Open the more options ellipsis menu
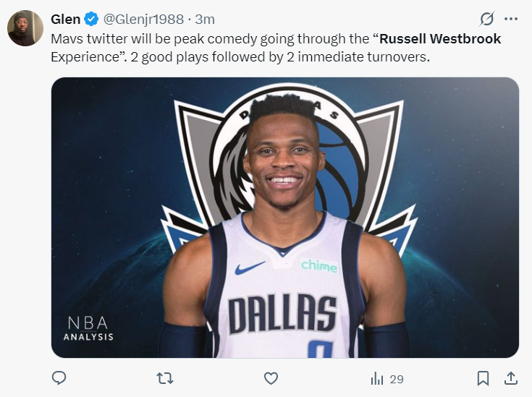 (x=511, y=19)
